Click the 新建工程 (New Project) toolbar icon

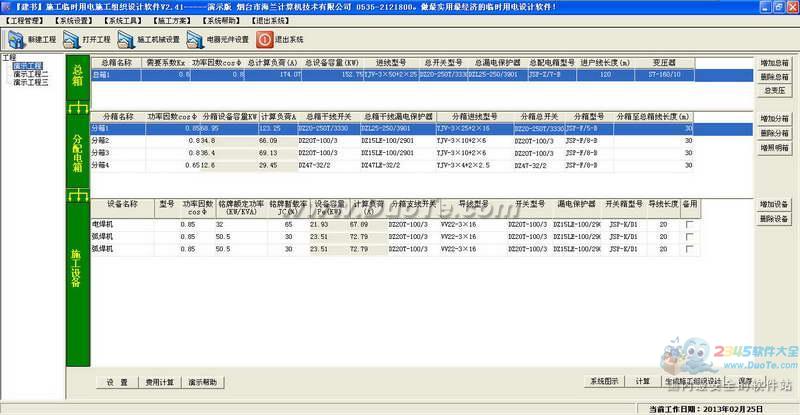coord(15,40)
